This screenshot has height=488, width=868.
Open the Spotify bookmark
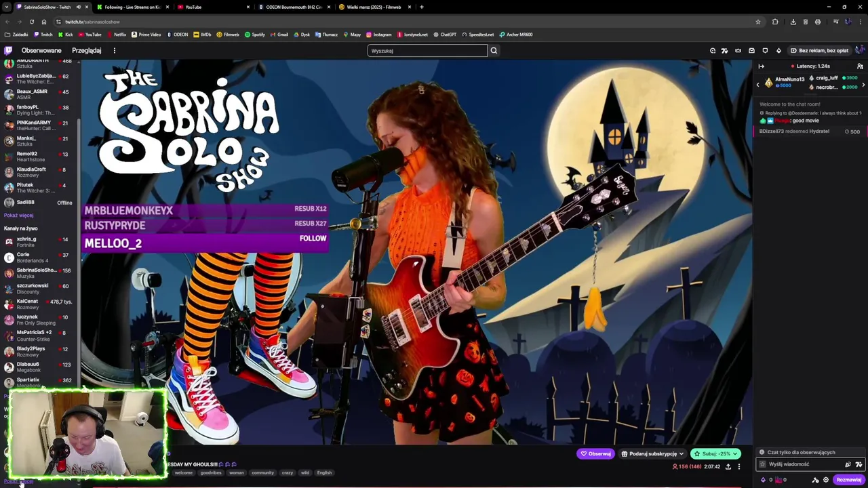254,35
